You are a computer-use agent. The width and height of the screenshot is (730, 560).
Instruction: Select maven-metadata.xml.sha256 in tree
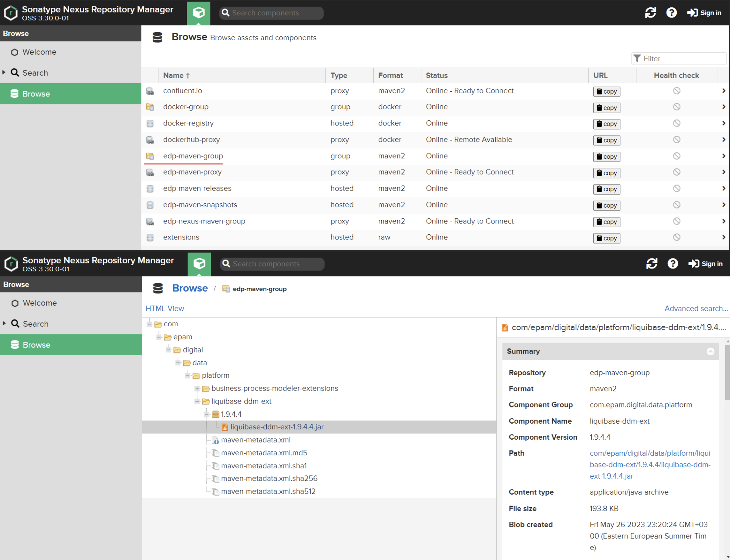click(269, 479)
